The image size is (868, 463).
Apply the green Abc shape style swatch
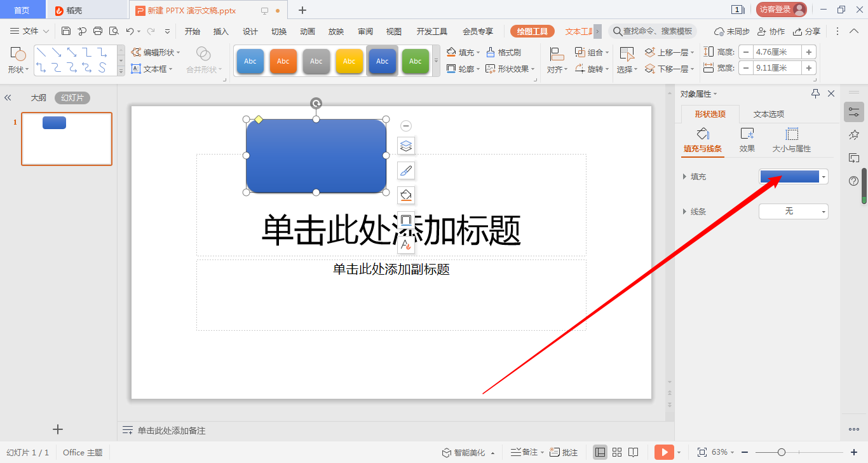click(416, 61)
